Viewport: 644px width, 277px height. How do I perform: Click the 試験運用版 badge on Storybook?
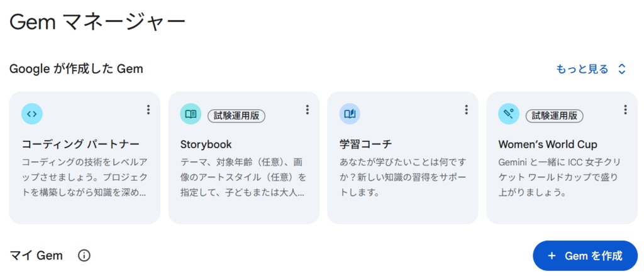pos(236,116)
